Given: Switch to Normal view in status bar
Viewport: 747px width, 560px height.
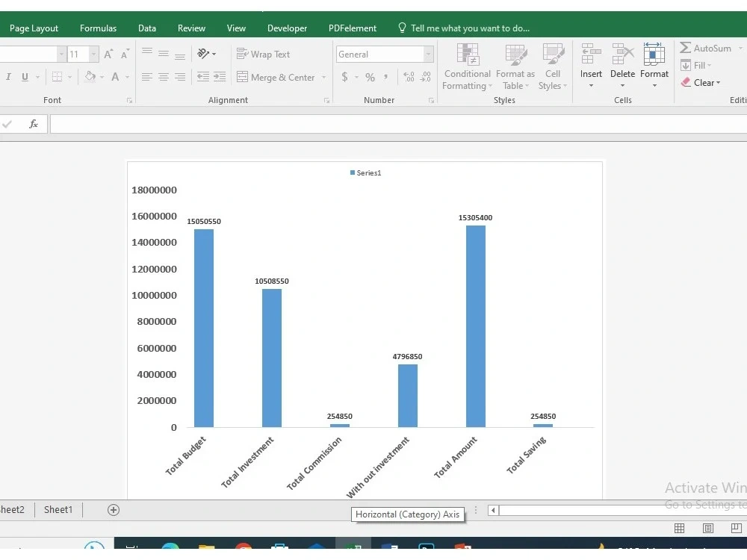Looking at the screenshot, I should pos(679,528).
